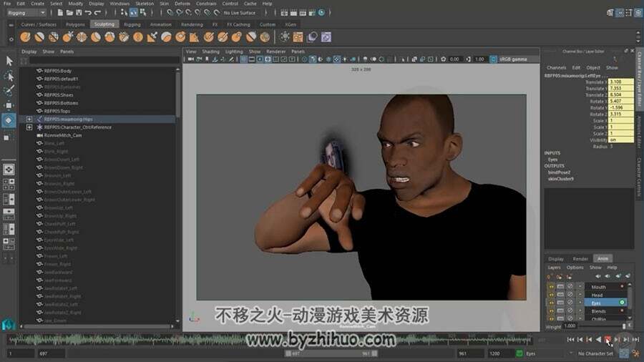
Task: Toggle lock on Head anim layer
Action: coord(552,295)
